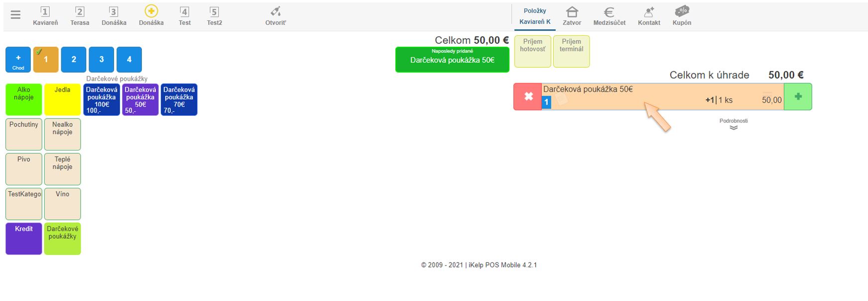Increase item quantity with green plus
Image resolution: width=868 pixels, height=301 pixels.
(798, 97)
